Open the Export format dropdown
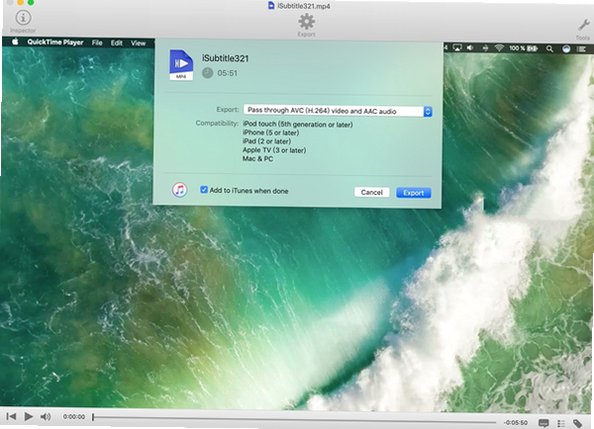 point(338,111)
